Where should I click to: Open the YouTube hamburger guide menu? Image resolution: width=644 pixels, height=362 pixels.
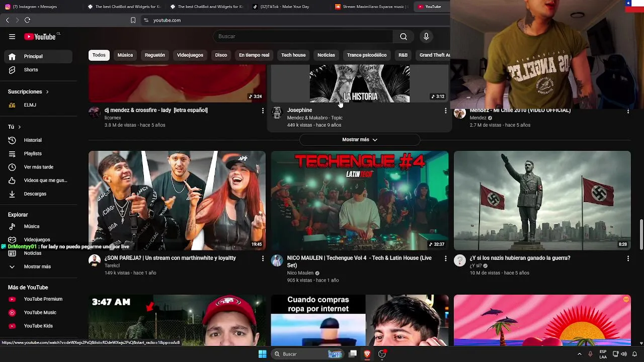[x=12, y=37]
